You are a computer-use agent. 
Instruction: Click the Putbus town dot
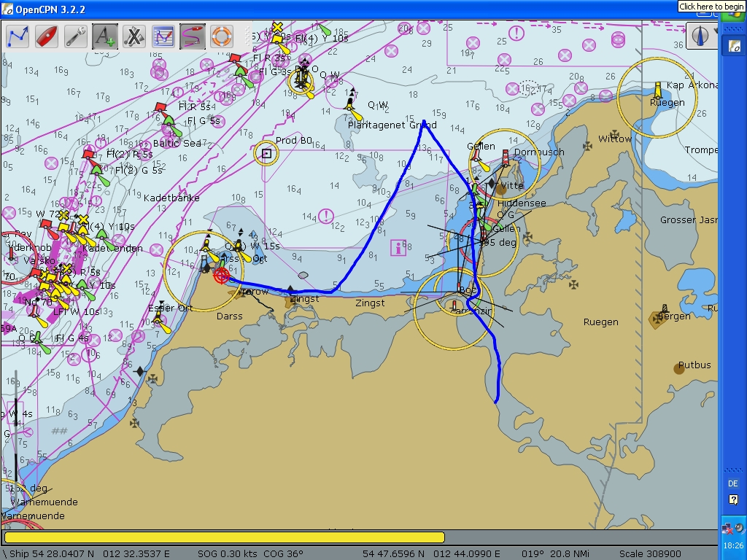[x=679, y=368]
